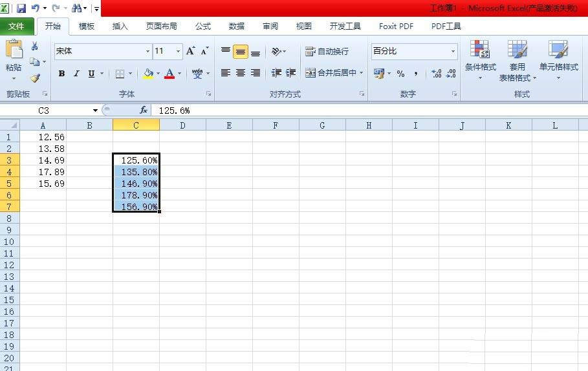The image size is (588, 371).
Task: Click the top align icon
Action: coord(225,51)
